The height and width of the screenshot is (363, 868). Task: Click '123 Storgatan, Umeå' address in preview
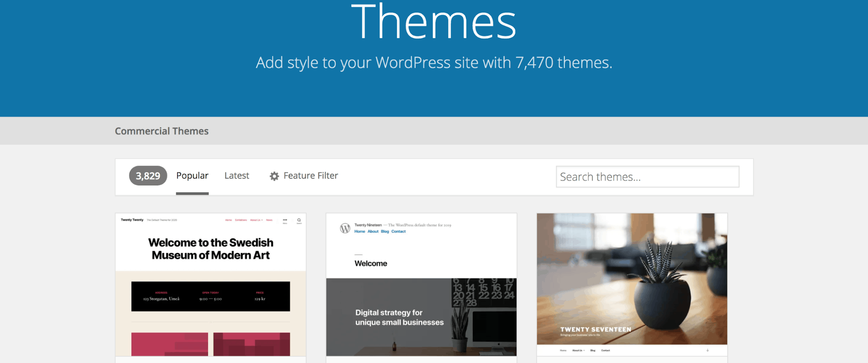(x=161, y=299)
